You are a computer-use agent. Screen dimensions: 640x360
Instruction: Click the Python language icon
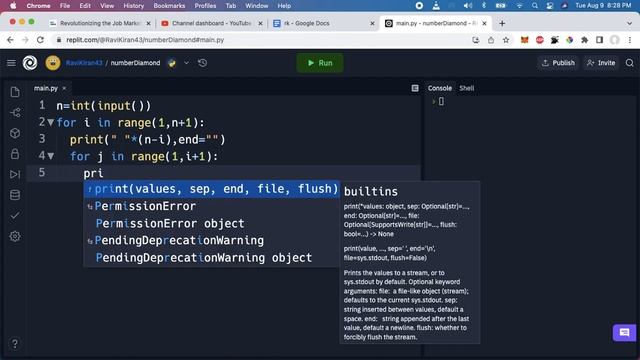pyautogui.click(x=172, y=63)
